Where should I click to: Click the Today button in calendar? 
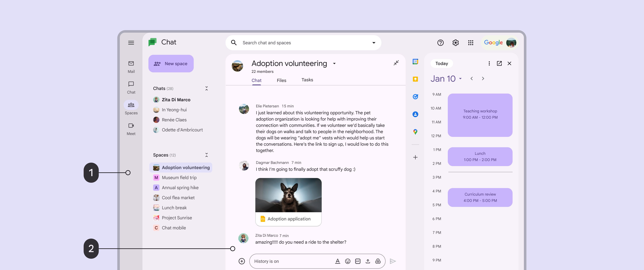pos(441,63)
